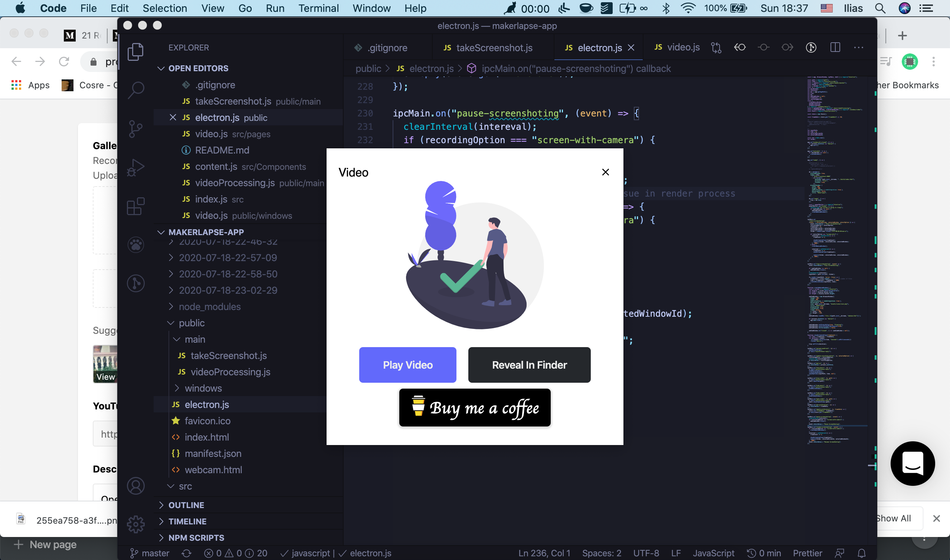Screen dimensions: 950x560
Task: Click the notifications bell in status bar
Action: click(861, 553)
